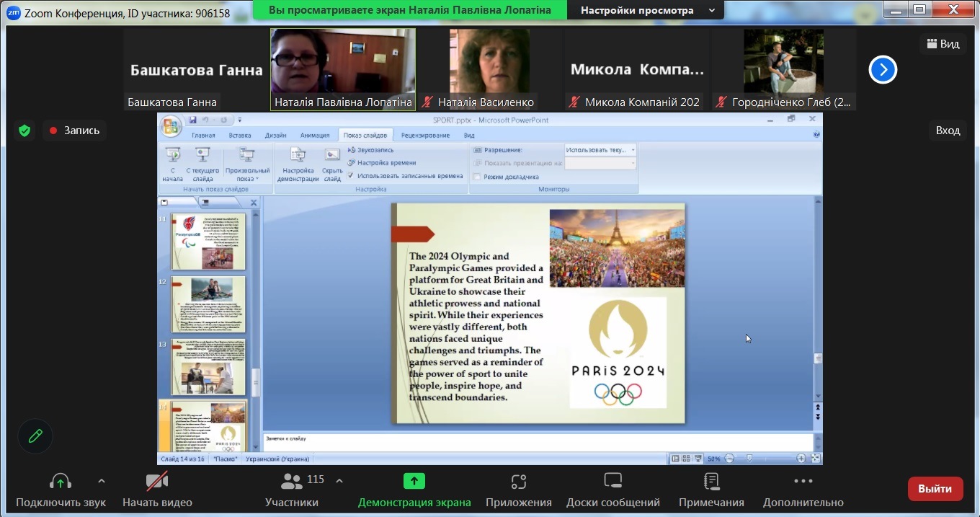Switch to the 'Анимация' ribbon tab
The width and height of the screenshot is (980, 517).
point(314,135)
